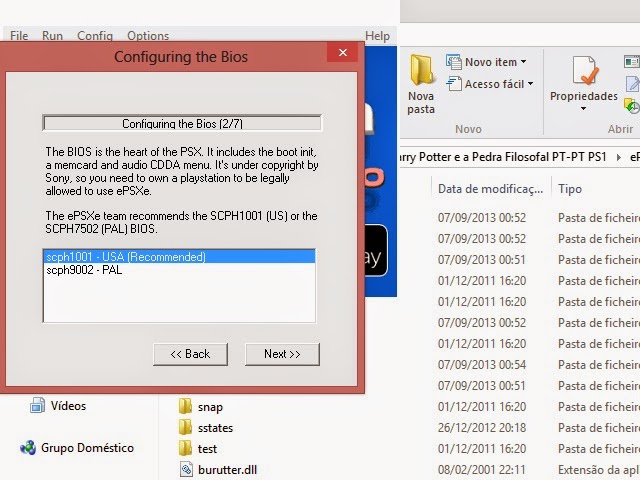The image size is (640, 480).
Task: Click the Acesso fácil icon
Action: [x=453, y=84]
